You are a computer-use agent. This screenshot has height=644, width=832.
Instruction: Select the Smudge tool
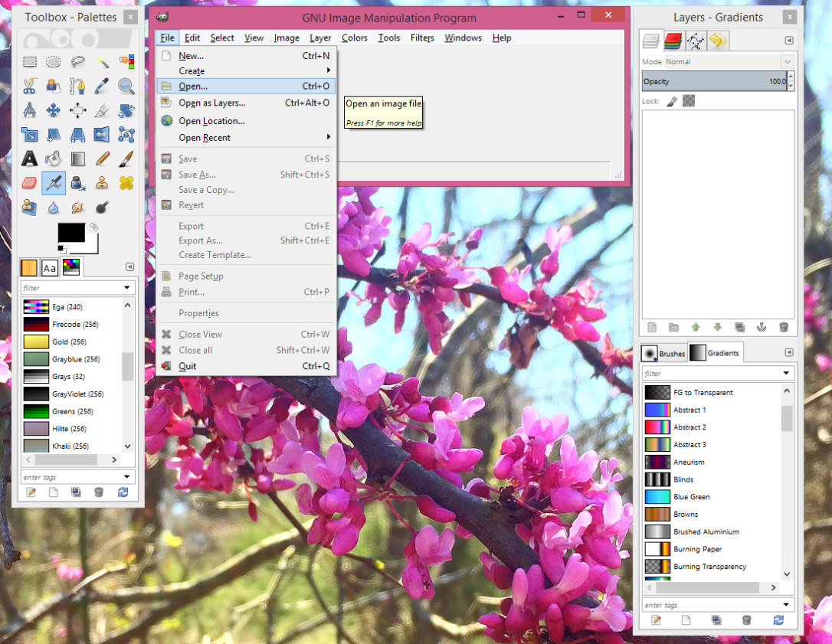[78, 207]
